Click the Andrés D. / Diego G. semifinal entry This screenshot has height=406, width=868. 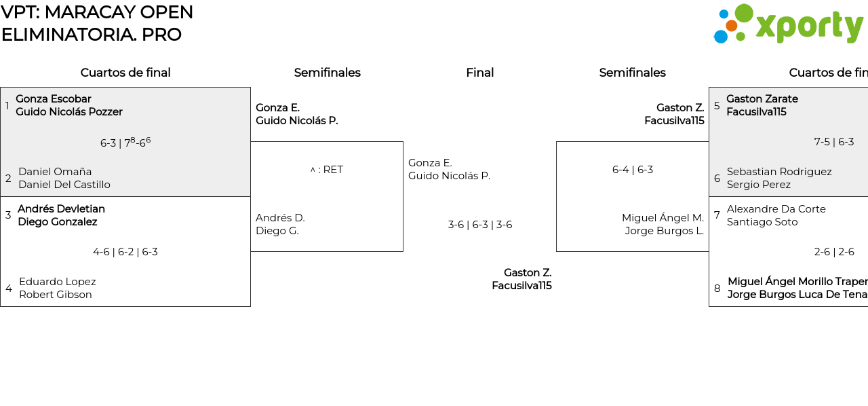[x=280, y=224]
